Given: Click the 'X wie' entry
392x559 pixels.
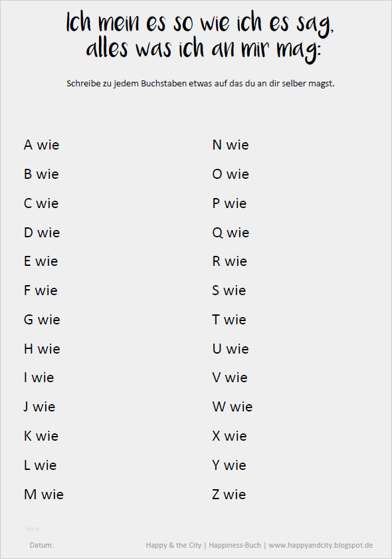Looking at the screenshot, I should click(229, 436).
